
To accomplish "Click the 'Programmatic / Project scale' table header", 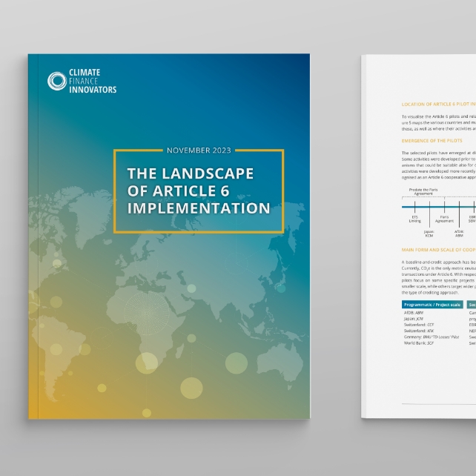I will pyautogui.click(x=432, y=305).
